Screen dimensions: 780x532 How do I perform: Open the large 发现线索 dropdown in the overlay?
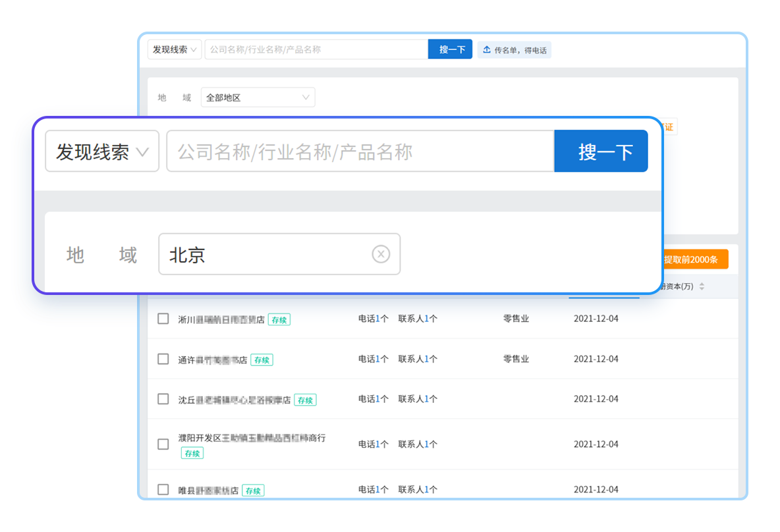point(102,151)
